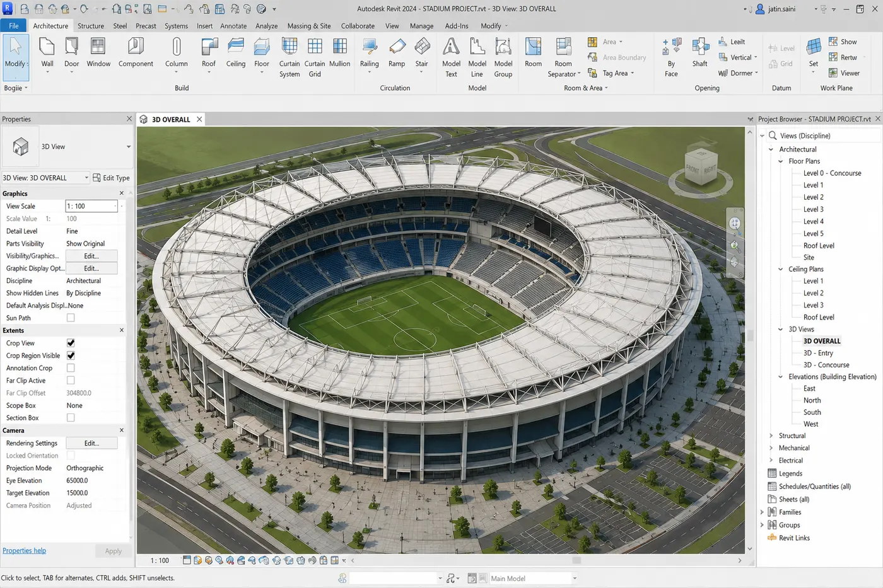Collapse the Floor Plans tree node

click(781, 161)
